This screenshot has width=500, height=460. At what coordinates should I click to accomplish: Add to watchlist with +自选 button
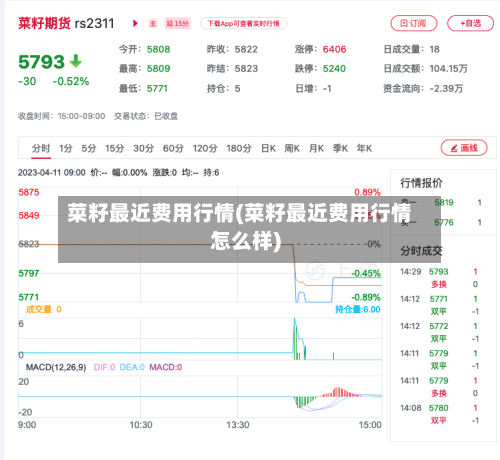(470, 23)
